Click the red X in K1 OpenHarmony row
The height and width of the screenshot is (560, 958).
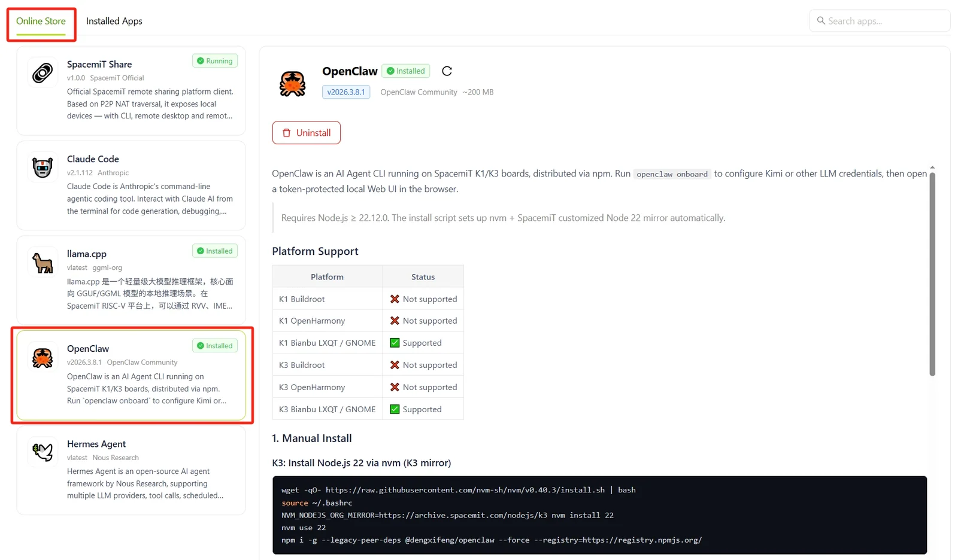tap(395, 321)
